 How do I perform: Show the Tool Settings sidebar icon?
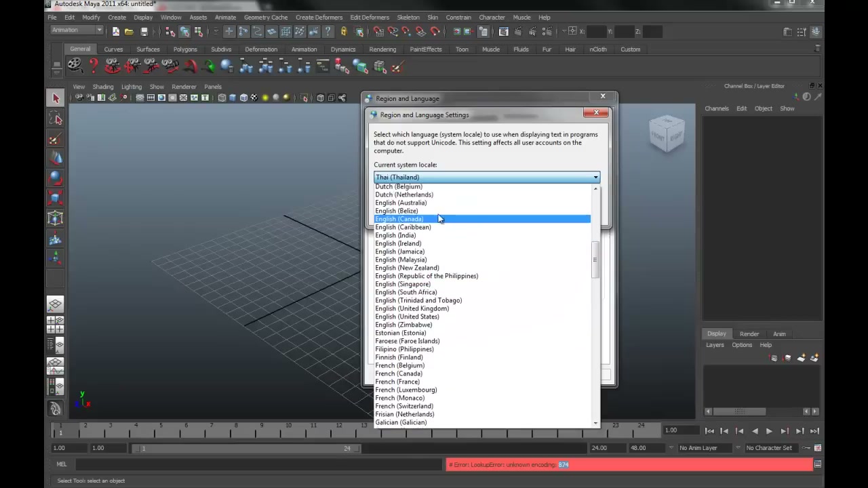coord(802,31)
